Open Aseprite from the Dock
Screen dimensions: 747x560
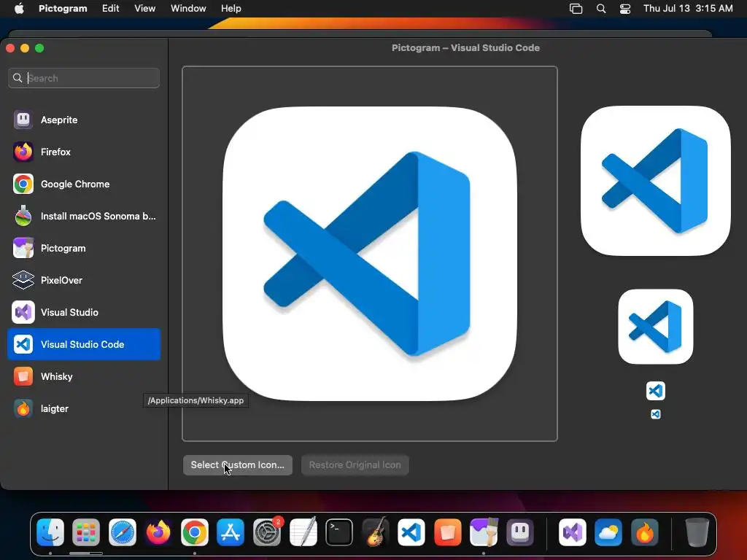click(519, 532)
